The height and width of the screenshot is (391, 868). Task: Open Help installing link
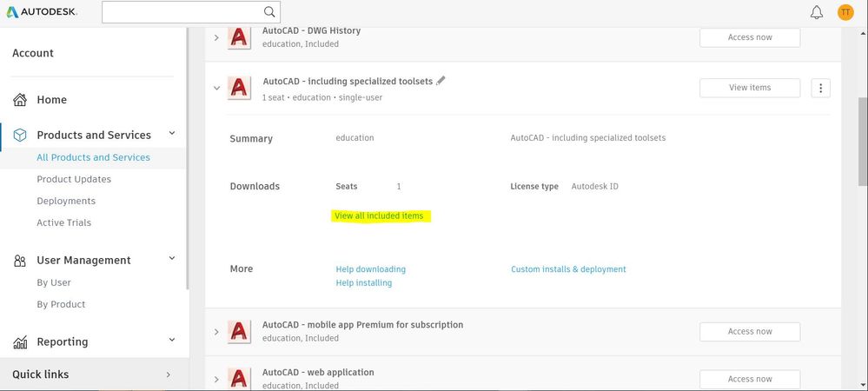click(364, 283)
